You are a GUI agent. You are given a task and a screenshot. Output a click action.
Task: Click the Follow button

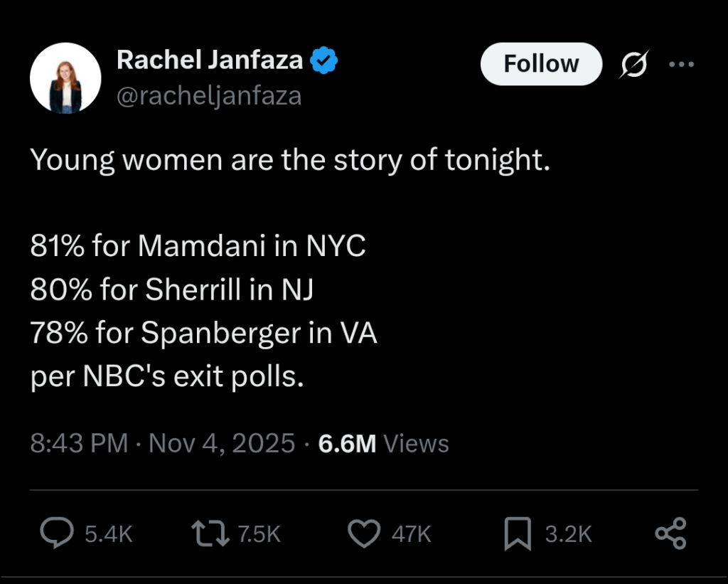tap(541, 64)
